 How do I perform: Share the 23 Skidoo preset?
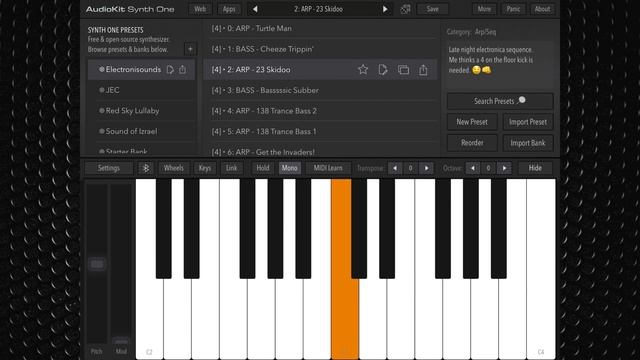point(423,70)
